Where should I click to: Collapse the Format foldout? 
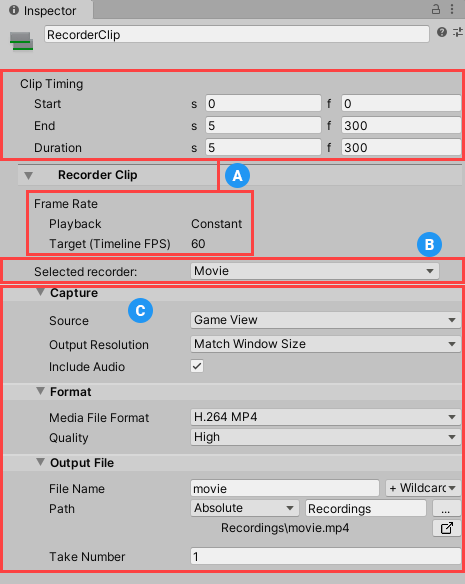click(x=40, y=391)
